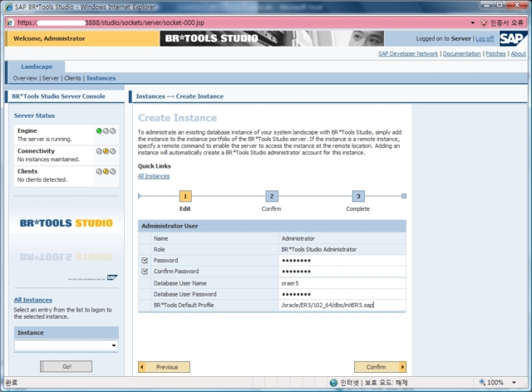The height and width of the screenshot is (392, 532).
Task: Open the Patches link
Action: [495, 54]
